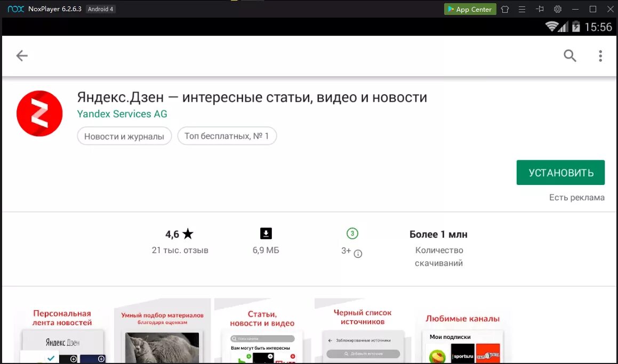Click the 6,9 МБ size text

click(x=266, y=250)
